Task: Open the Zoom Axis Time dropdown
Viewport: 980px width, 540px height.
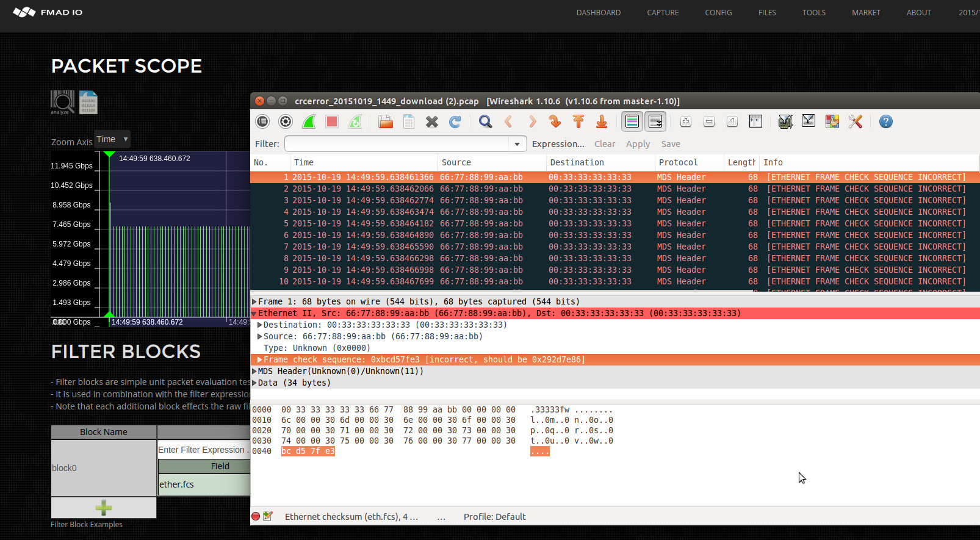Action: 112,139
